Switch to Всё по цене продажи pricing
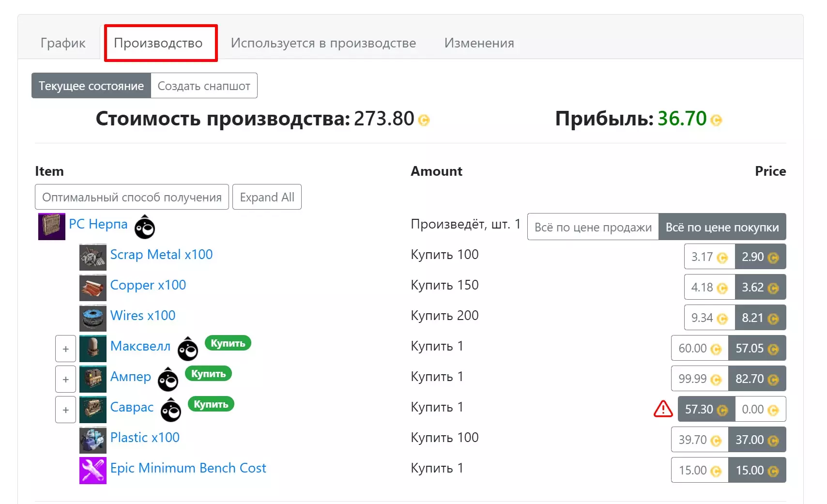This screenshot has height=504, width=827. click(593, 227)
